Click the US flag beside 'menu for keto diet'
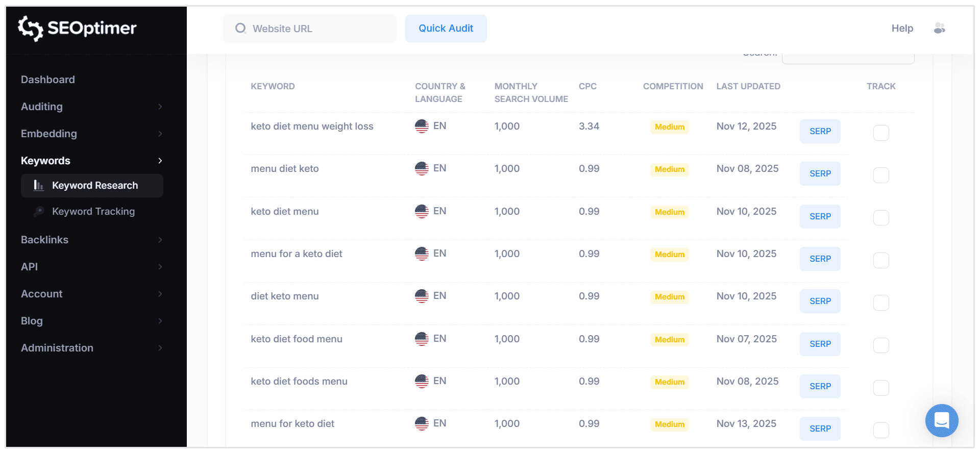 pyautogui.click(x=422, y=423)
